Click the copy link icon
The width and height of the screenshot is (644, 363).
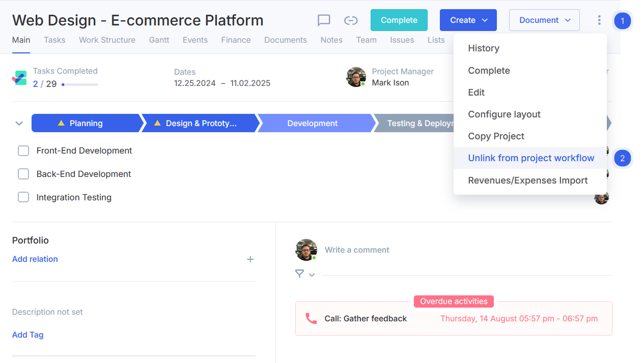[x=351, y=20]
